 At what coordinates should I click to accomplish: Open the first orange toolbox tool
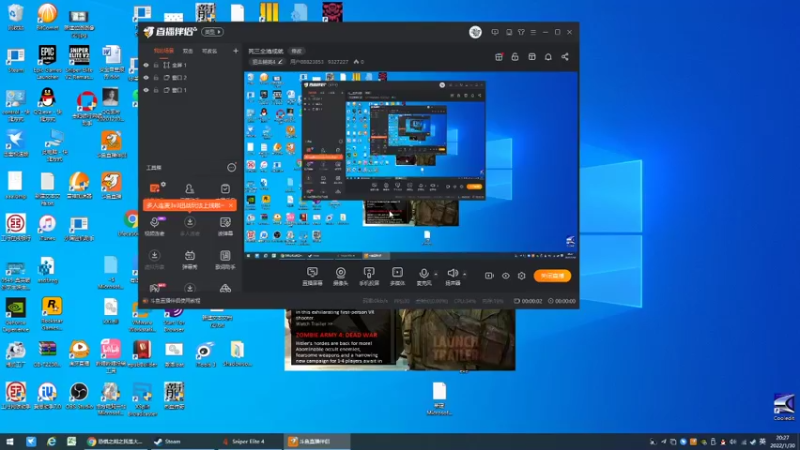coord(155,189)
